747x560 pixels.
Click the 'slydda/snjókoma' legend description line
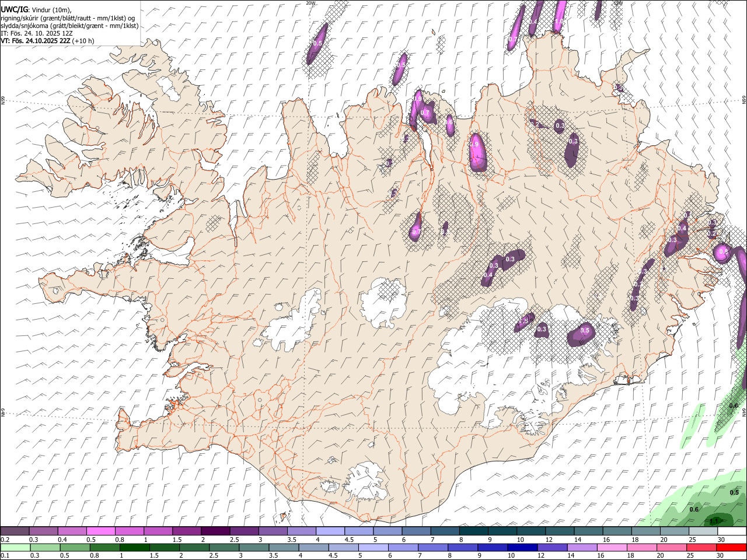pos(69,26)
